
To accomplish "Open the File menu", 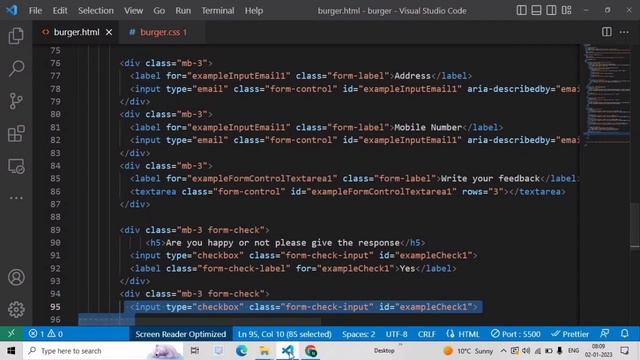I will (35, 11).
